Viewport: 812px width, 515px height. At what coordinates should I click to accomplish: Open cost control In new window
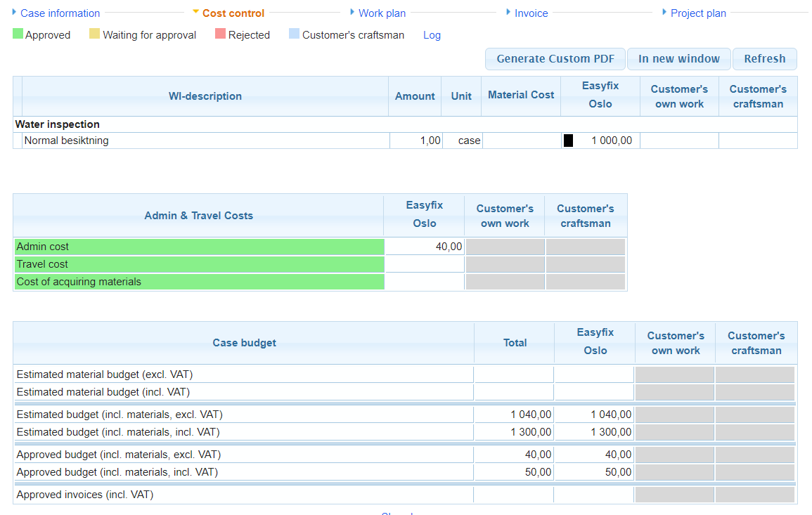tap(678, 59)
